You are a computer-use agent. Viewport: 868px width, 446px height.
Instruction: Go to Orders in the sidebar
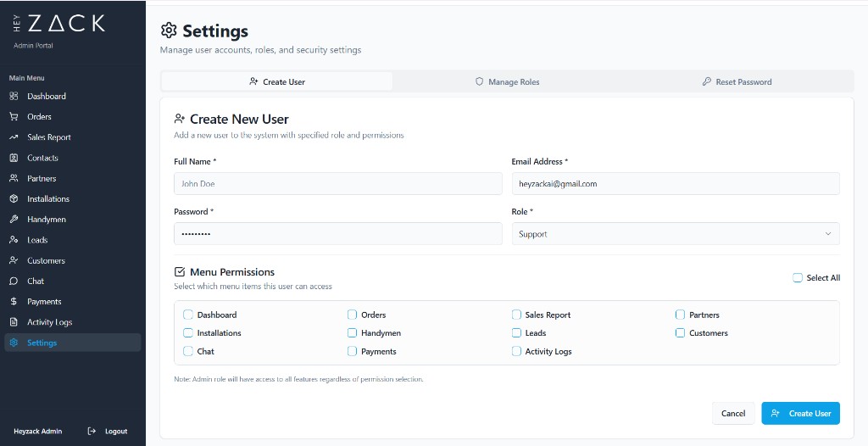point(73,117)
